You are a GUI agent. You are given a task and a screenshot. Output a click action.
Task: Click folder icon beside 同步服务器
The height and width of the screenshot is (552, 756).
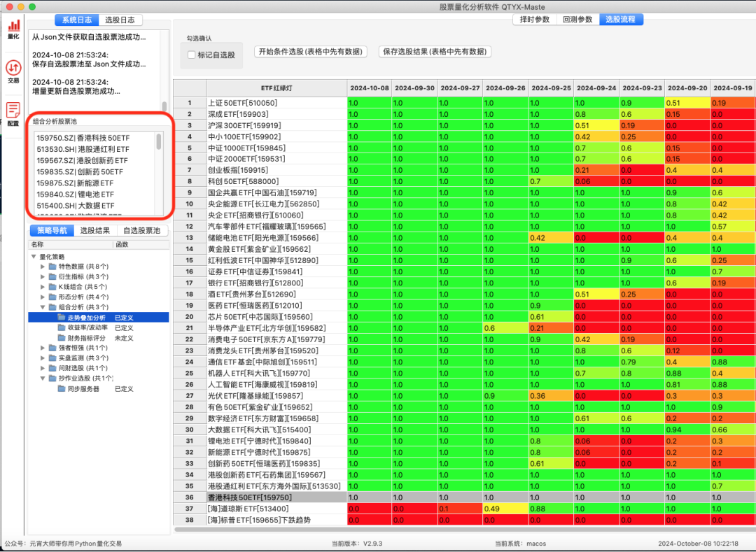point(61,389)
